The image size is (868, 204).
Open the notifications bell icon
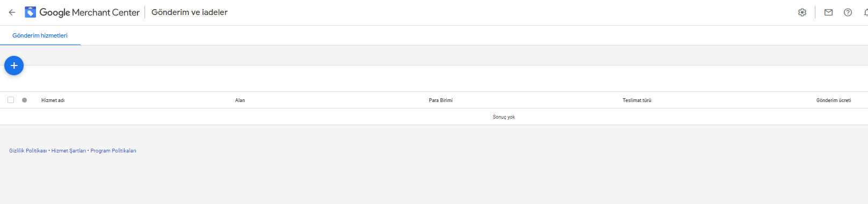point(865,12)
